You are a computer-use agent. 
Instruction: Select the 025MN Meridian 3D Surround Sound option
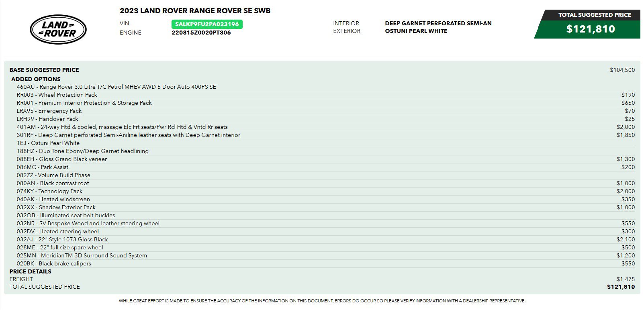pos(326,255)
